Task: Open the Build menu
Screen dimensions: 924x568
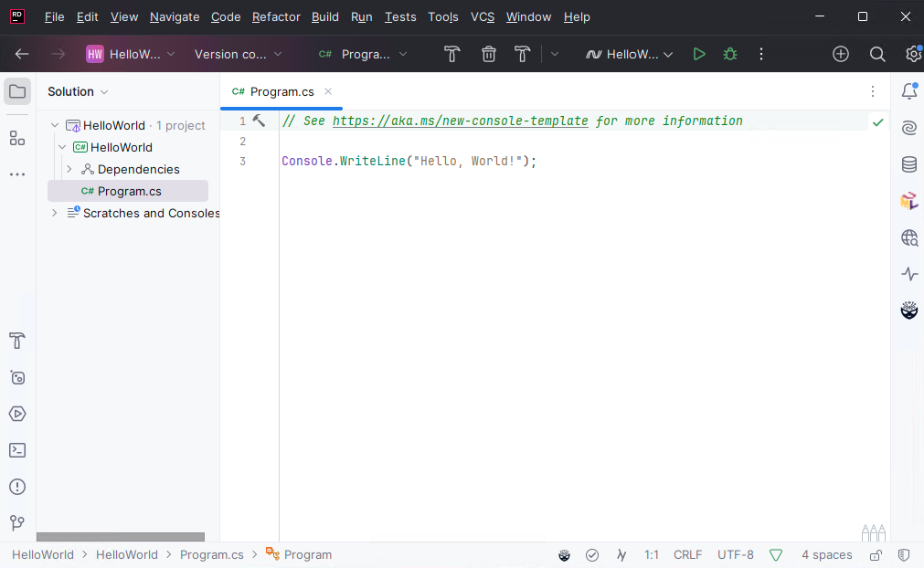Action: coord(324,17)
